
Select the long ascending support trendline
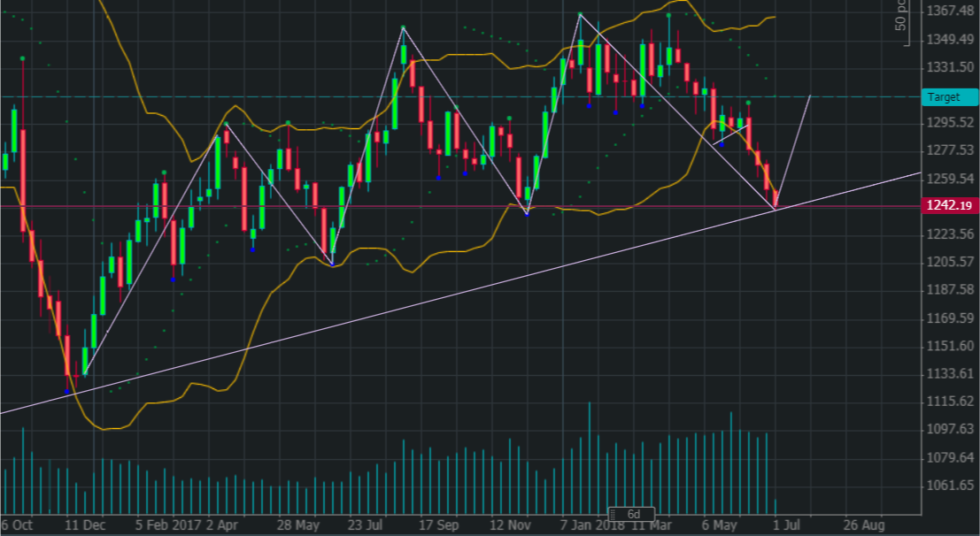(460, 293)
